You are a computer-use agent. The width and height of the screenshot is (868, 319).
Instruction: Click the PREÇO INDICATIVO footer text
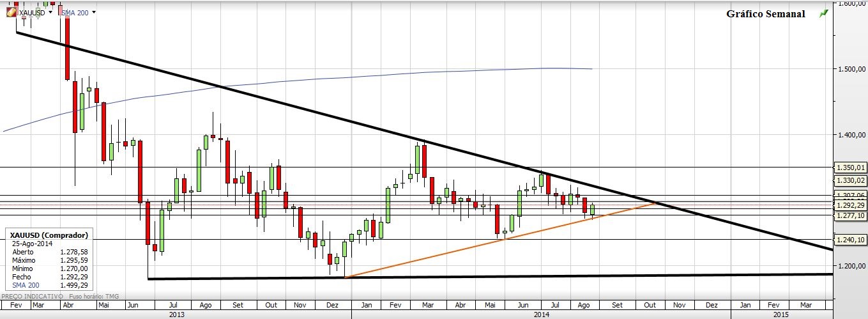[32, 297]
